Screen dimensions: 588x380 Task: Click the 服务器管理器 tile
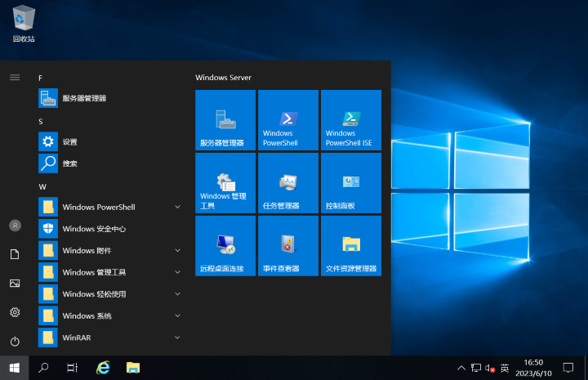click(225, 120)
